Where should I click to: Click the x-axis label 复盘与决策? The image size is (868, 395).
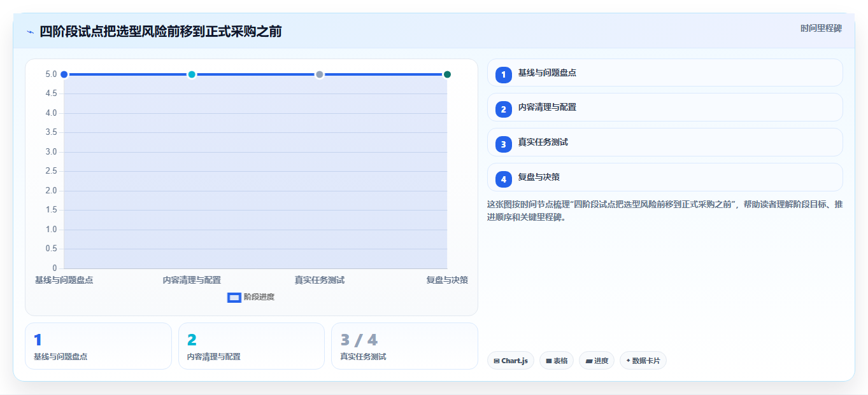pyautogui.click(x=447, y=280)
